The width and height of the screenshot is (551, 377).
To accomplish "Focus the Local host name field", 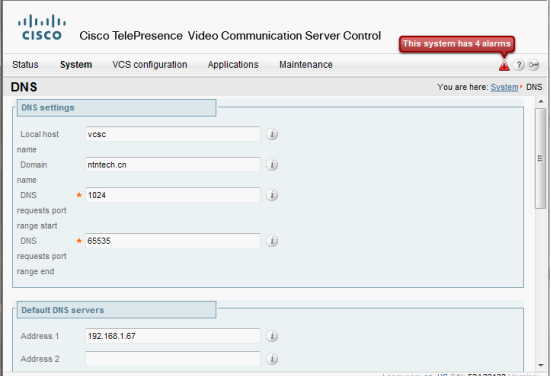I will [x=173, y=134].
